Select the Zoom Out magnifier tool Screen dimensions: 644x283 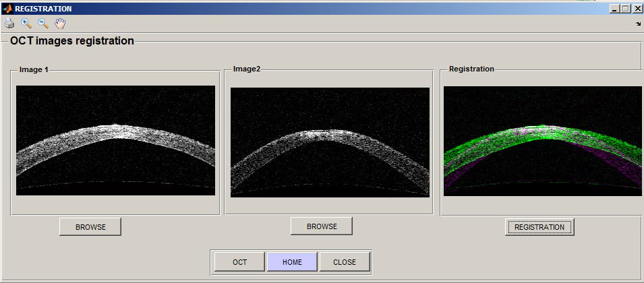(x=43, y=24)
